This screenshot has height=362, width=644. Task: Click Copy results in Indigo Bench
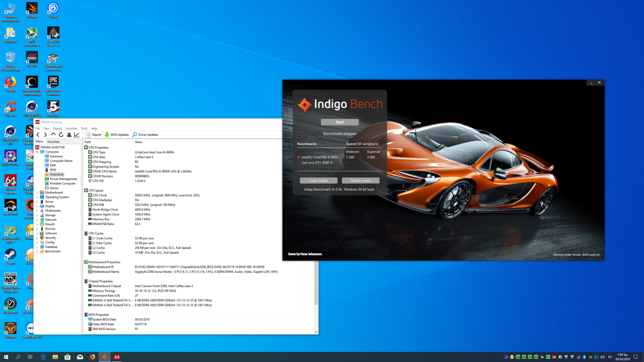tap(318, 180)
